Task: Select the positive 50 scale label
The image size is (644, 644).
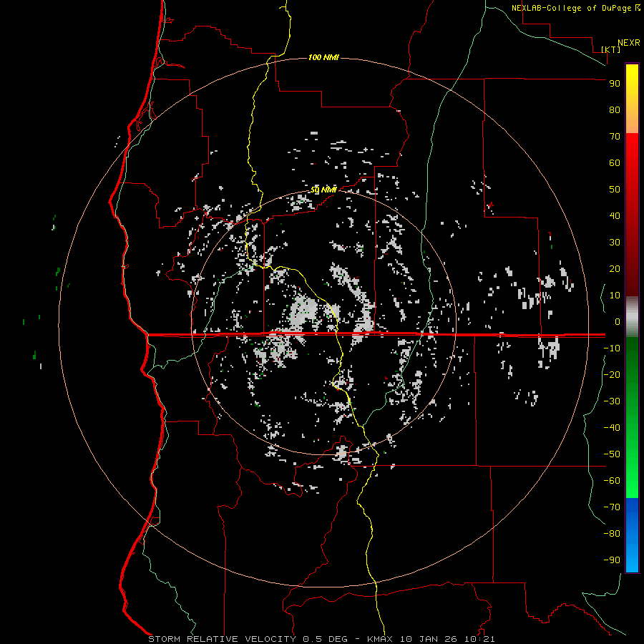Action: coord(615,190)
